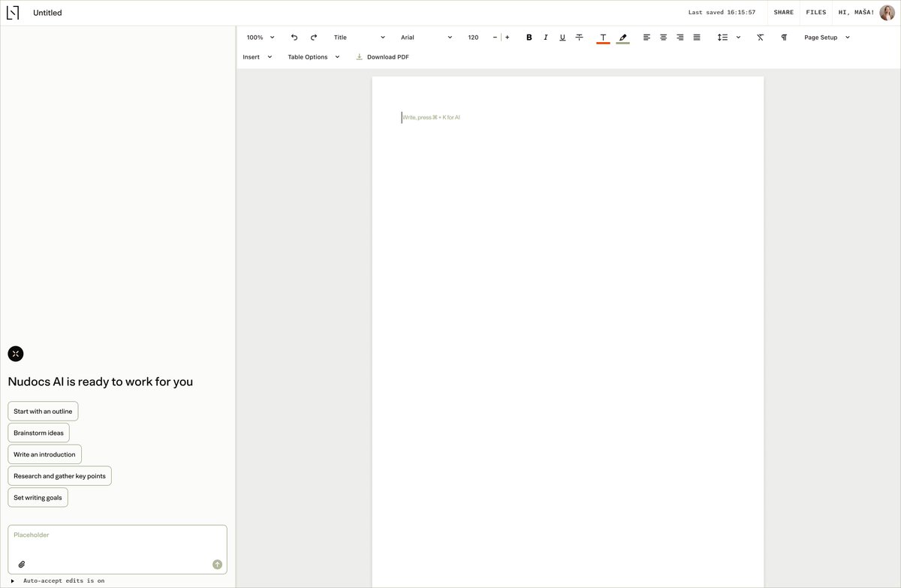
Task: Decrease font size with minus
Action: pos(495,38)
